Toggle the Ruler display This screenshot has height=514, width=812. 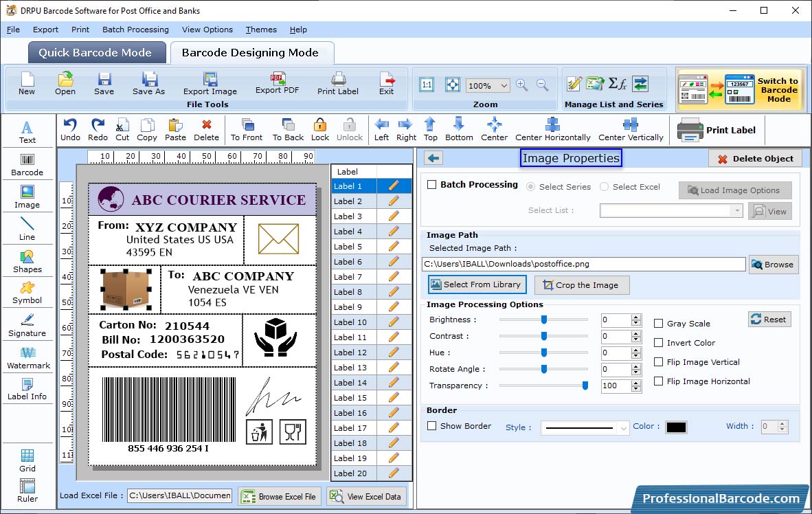(27, 491)
